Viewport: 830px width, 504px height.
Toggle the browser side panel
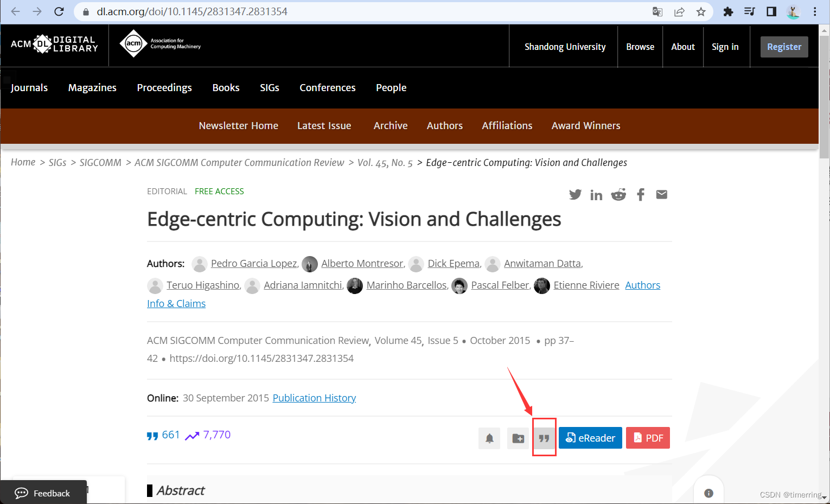[771, 11]
